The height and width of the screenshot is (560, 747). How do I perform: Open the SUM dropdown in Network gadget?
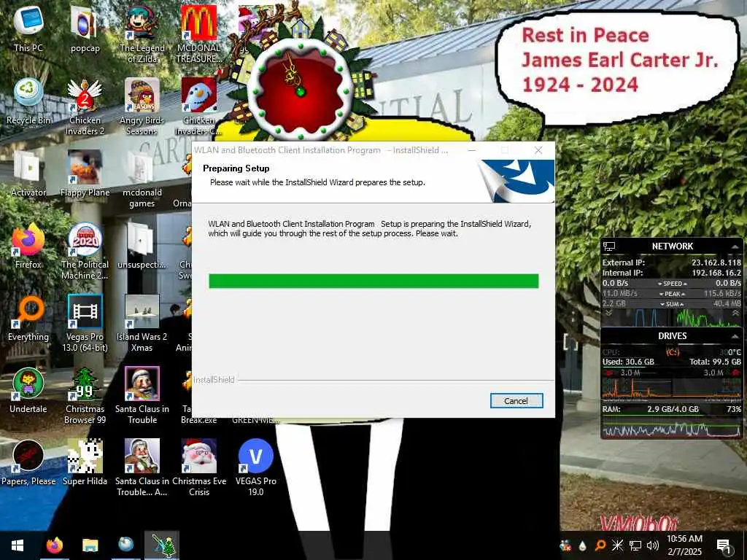(672, 304)
